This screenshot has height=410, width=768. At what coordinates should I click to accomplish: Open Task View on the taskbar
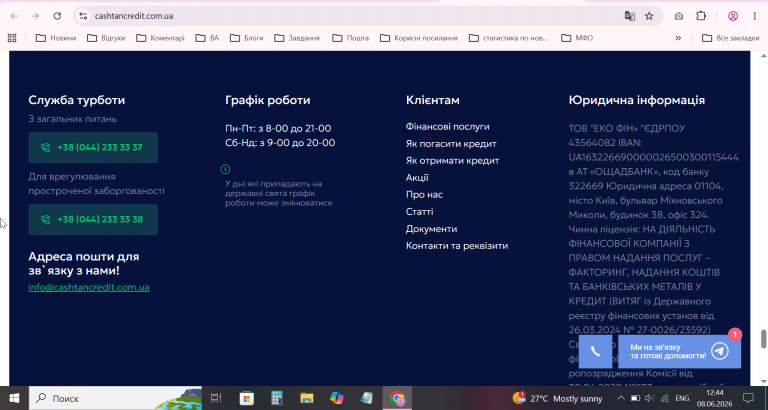click(216, 398)
